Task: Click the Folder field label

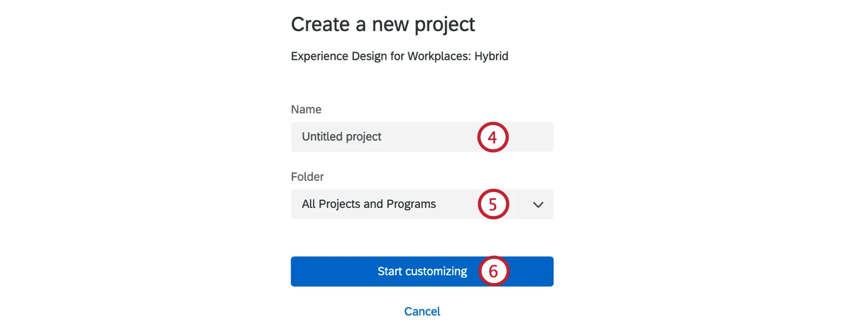Action: tap(307, 177)
